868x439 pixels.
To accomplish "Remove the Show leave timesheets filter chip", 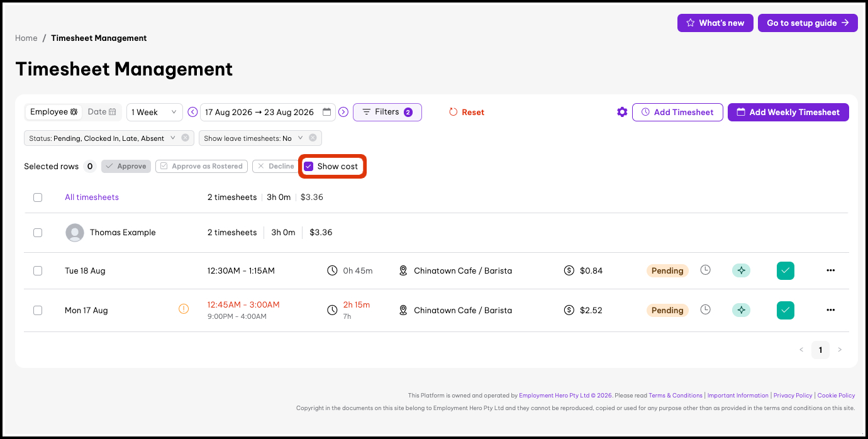I will tap(313, 138).
